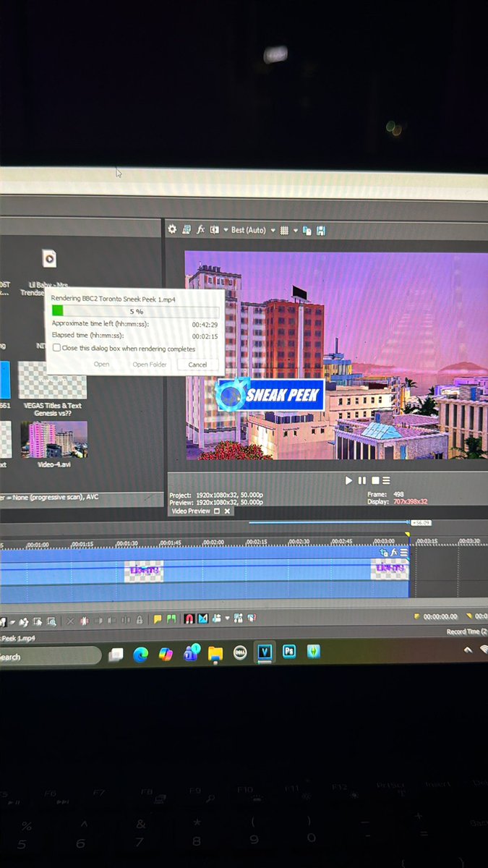Cancel the rendering in progress
Image resolution: width=488 pixels, height=868 pixels.
197,365
